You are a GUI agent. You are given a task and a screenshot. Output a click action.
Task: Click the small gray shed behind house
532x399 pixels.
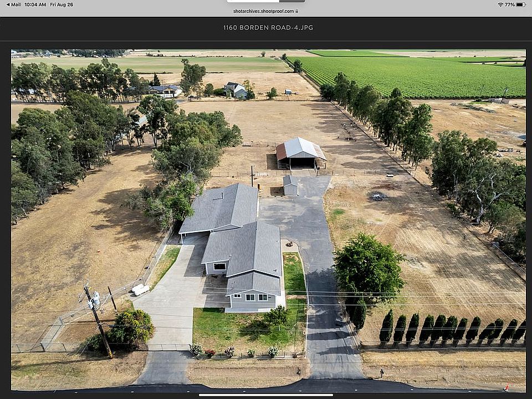pos(290,185)
